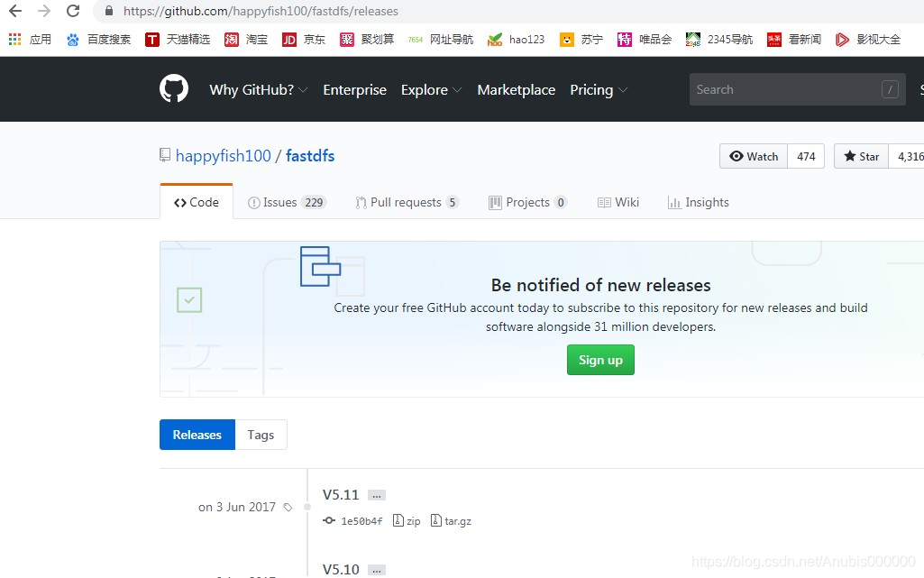Open the fastdfs repository link
924x578 pixels.
tap(310, 156)
